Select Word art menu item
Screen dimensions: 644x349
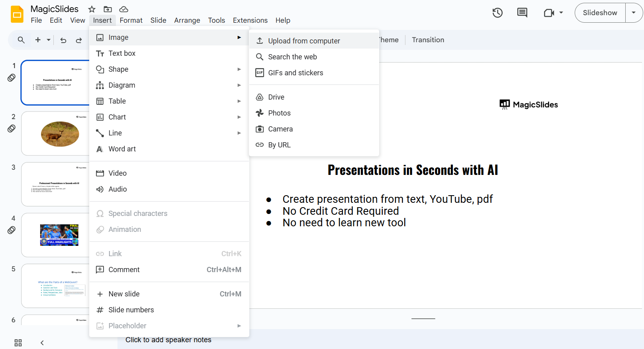[x=169, y=149]
